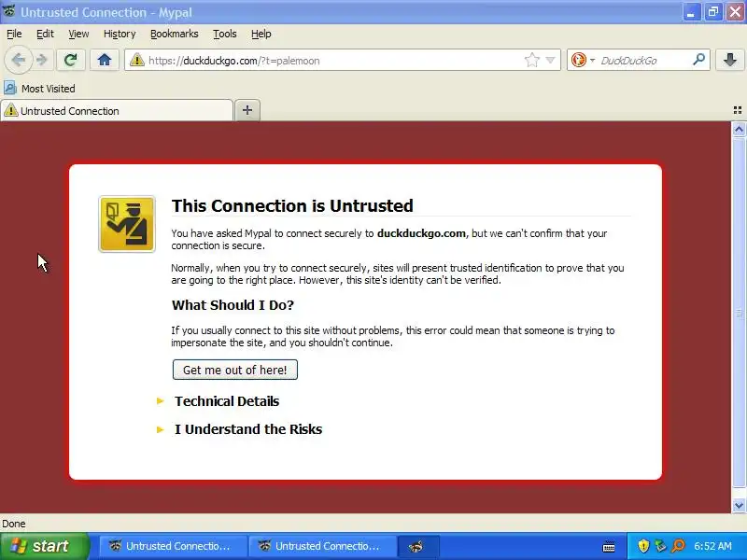Open a new tab with plus button

[247, 110]
